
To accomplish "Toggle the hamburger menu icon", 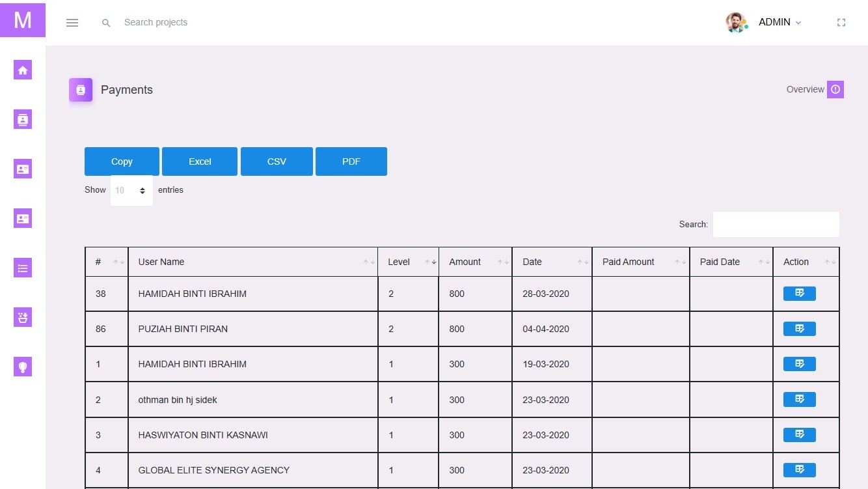I will [72, 23].
